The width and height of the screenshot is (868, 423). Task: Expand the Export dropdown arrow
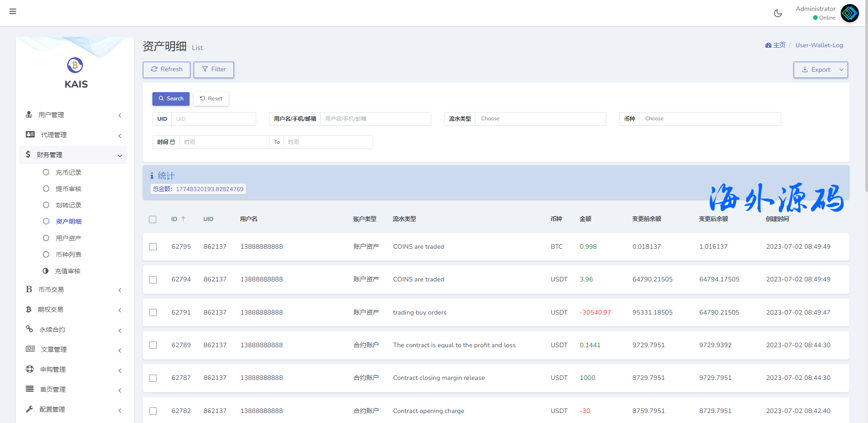841,70
